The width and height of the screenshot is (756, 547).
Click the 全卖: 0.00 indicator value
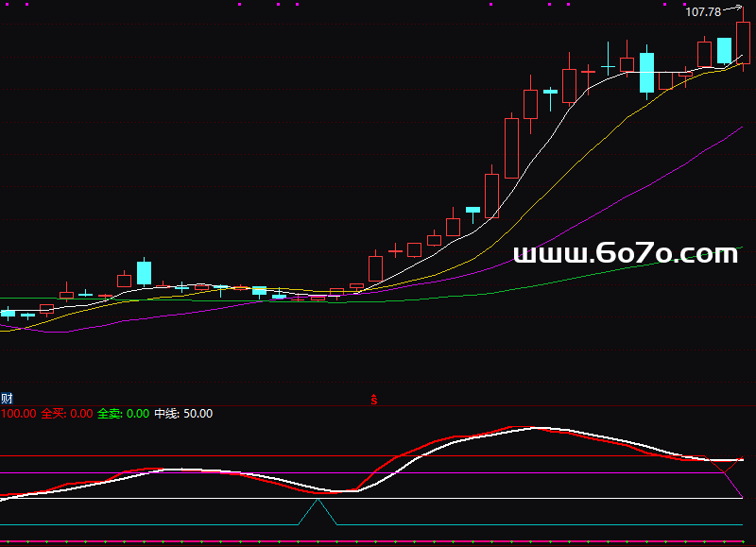[124, 414]
